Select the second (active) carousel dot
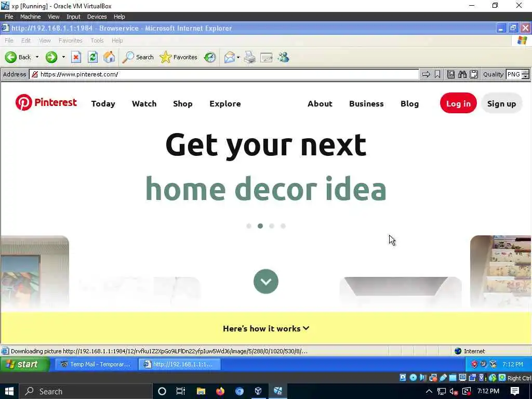532x399 pixels. point(260,226)
